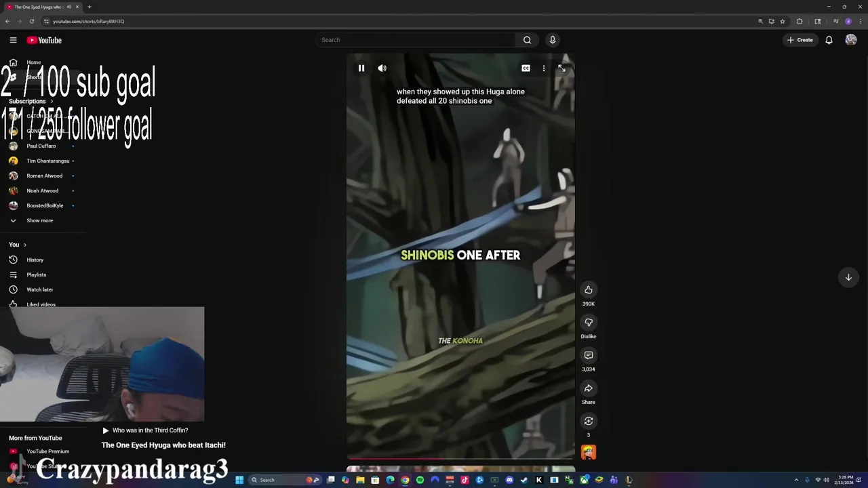868x488 pixels.
Task: Click the Short title 'The One Eyed Hyuga who beat Itachi!'
Action: 163,445
